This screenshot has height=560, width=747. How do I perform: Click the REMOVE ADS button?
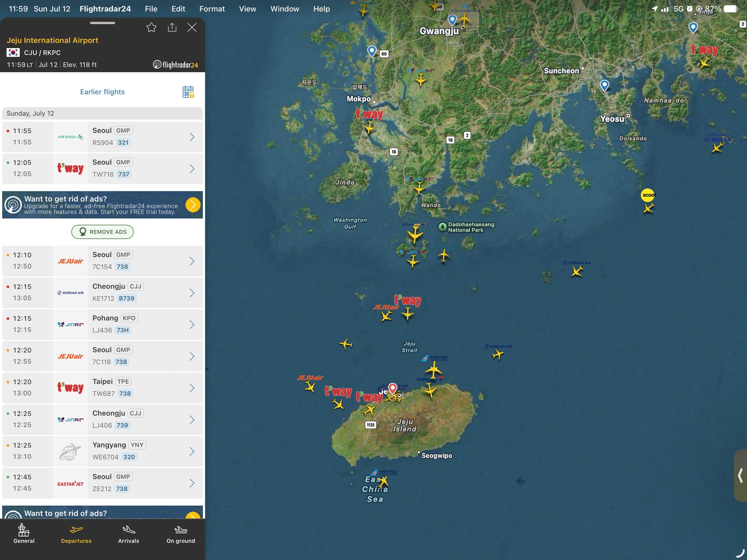click(x=102, y=232)
